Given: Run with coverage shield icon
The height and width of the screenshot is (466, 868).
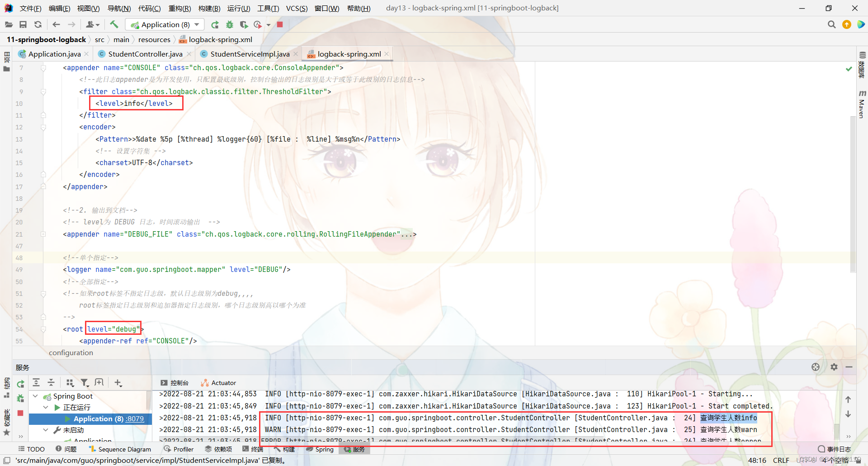Looking at the screenshot, I should 244,24.
